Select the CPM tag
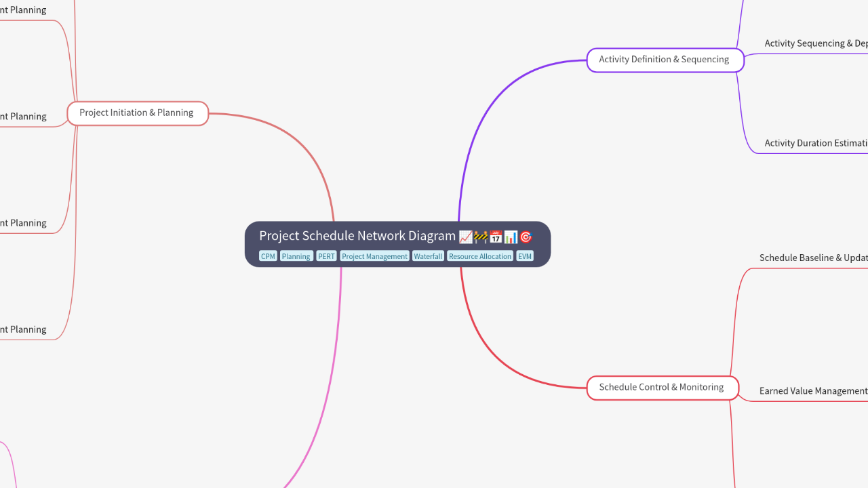This screenshot has width=868, height=488. click(268, 256)
